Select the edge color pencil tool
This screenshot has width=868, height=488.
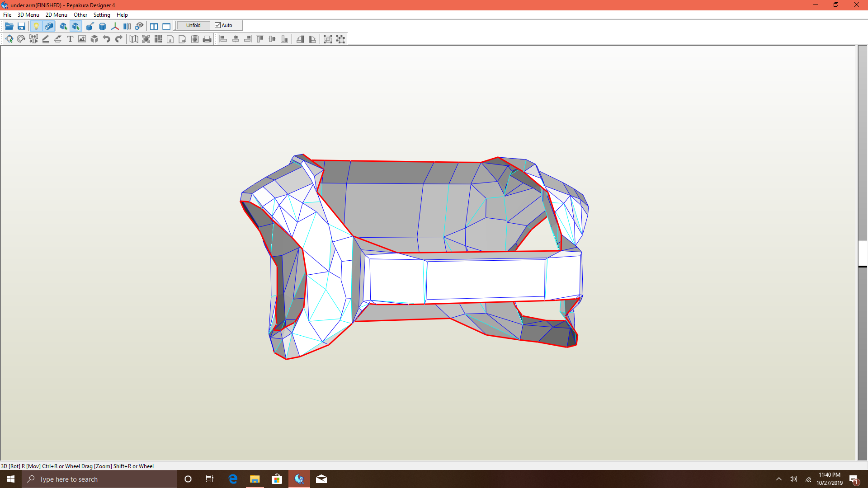pos(46,39)
